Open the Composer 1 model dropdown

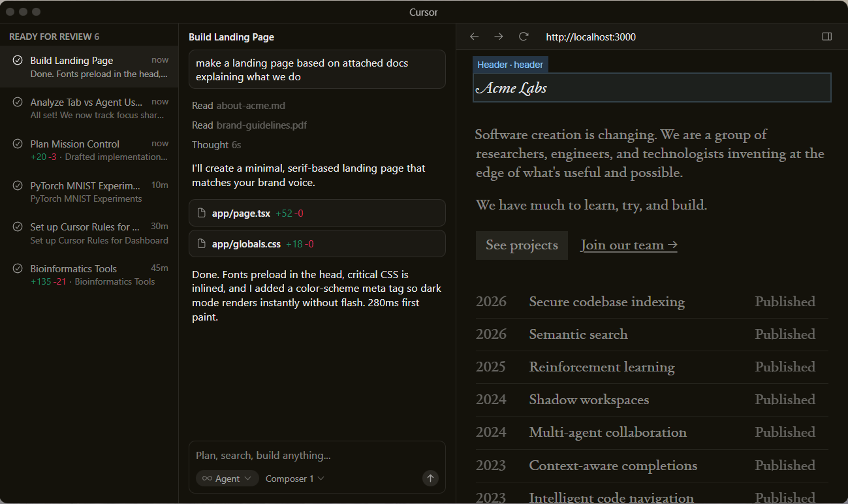pos(294,479)
